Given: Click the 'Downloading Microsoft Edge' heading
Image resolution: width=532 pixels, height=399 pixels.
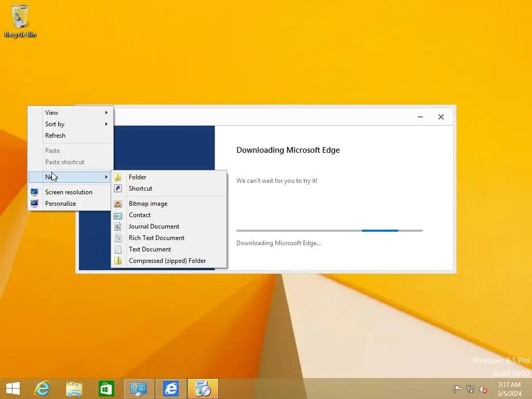Looking at the screenshot, I should click(288, 150).
